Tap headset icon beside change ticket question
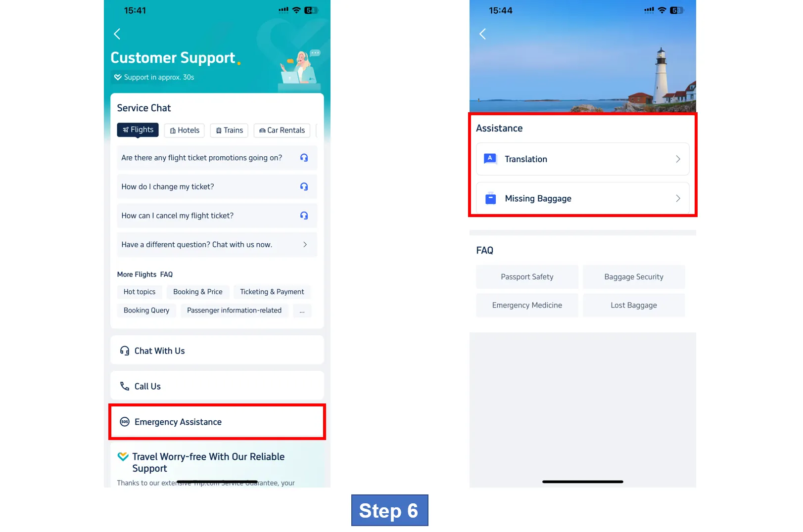 tap(304, 186)
